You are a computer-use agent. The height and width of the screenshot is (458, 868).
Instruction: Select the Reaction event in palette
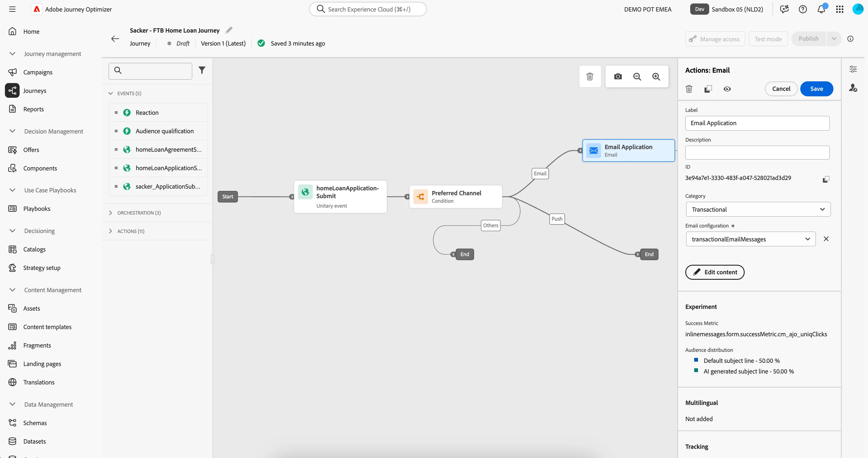pyautogui.click(x=158, y=113)
